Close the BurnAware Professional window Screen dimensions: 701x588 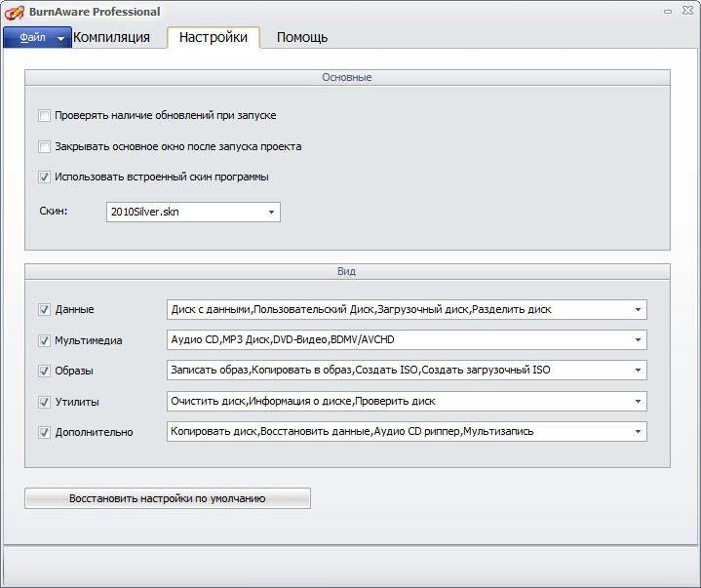click(x=687, y=11)
